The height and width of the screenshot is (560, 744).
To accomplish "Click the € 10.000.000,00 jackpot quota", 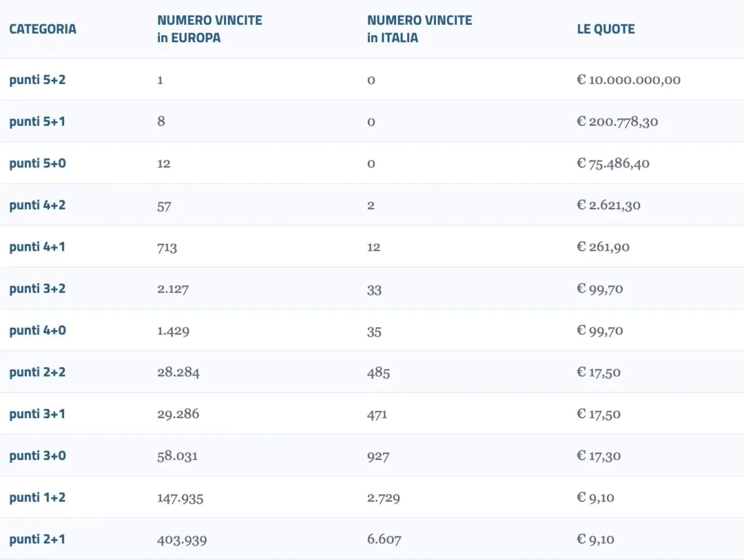I will (x=629, y=80).
